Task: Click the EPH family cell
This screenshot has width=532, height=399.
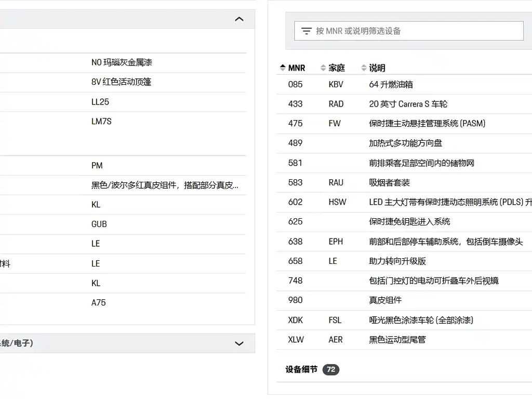Action: tap(336, 242)
